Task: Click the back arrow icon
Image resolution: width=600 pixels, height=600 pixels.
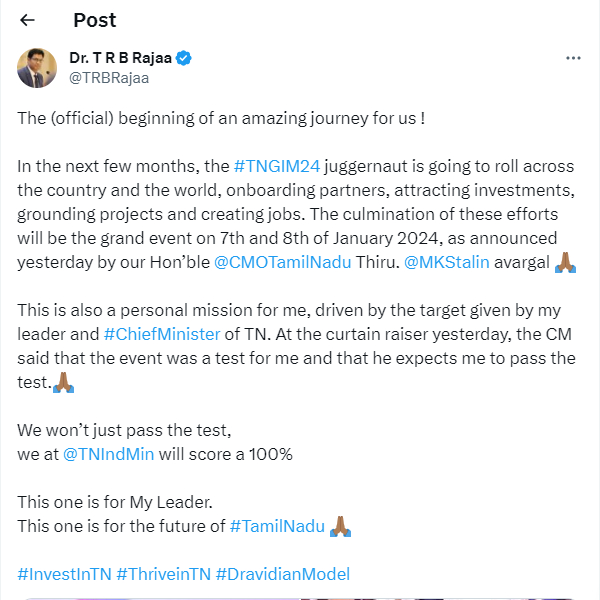Action: pos(27,20)
